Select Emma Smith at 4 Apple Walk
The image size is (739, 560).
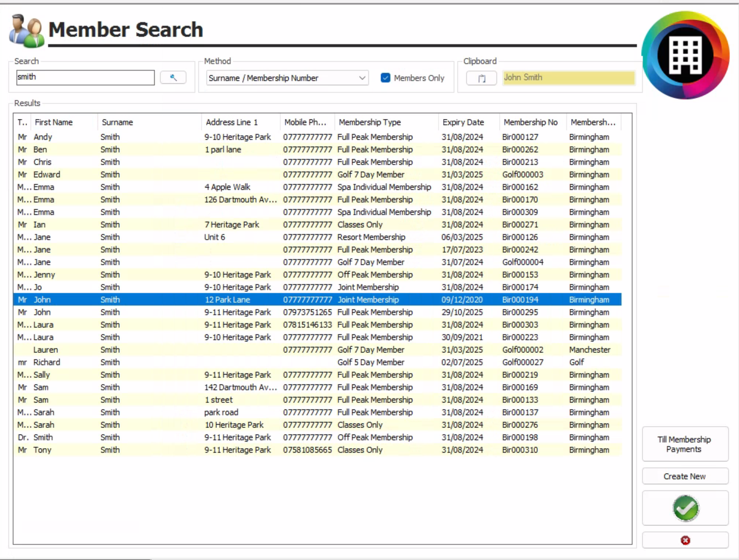pyautogui.click(x=317, y=187)
